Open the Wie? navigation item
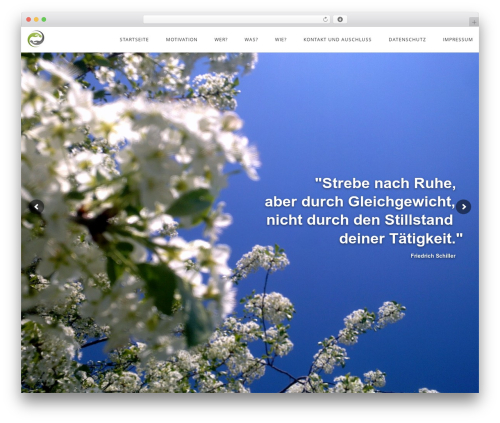This screenshot has width=500, height=423. coord(280,40)
